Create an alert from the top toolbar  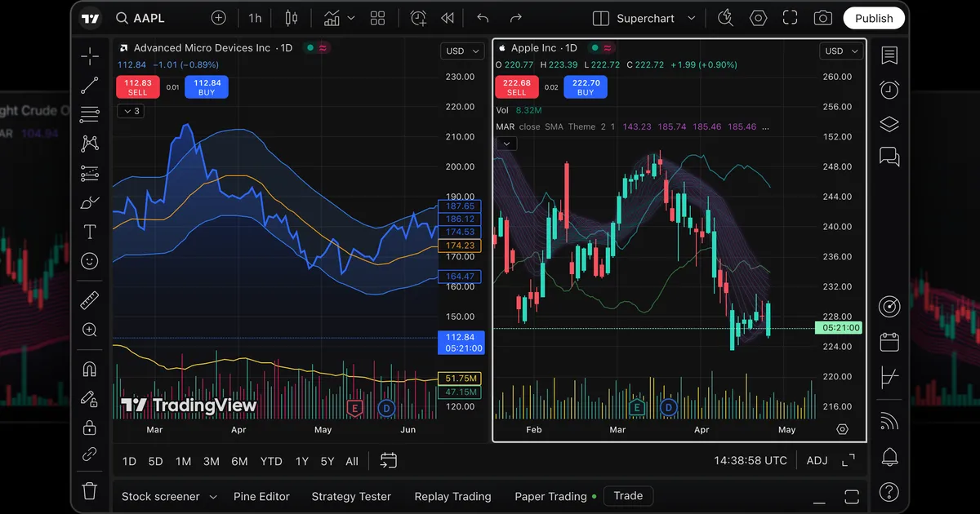418,18
